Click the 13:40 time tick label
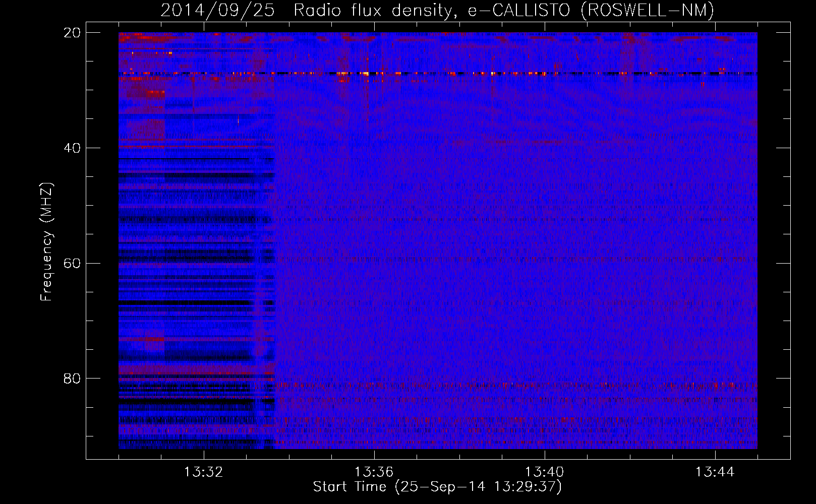 544,472
